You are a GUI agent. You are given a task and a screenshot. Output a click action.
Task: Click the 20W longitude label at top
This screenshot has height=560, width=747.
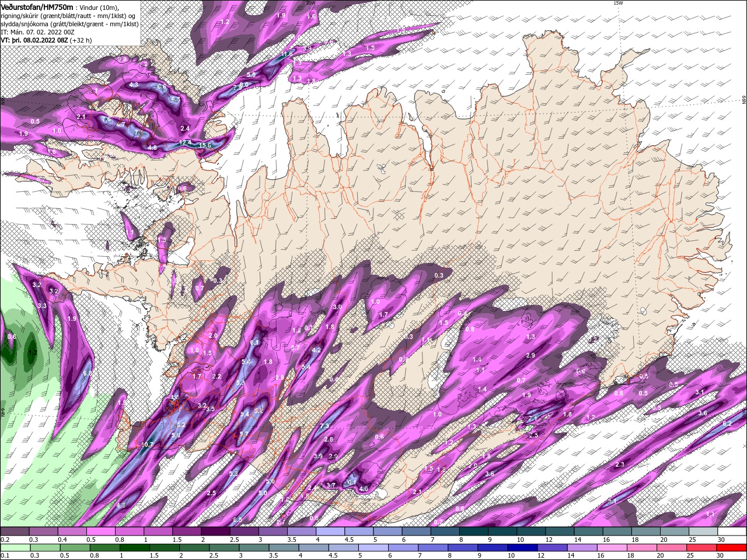pos(310,3)
